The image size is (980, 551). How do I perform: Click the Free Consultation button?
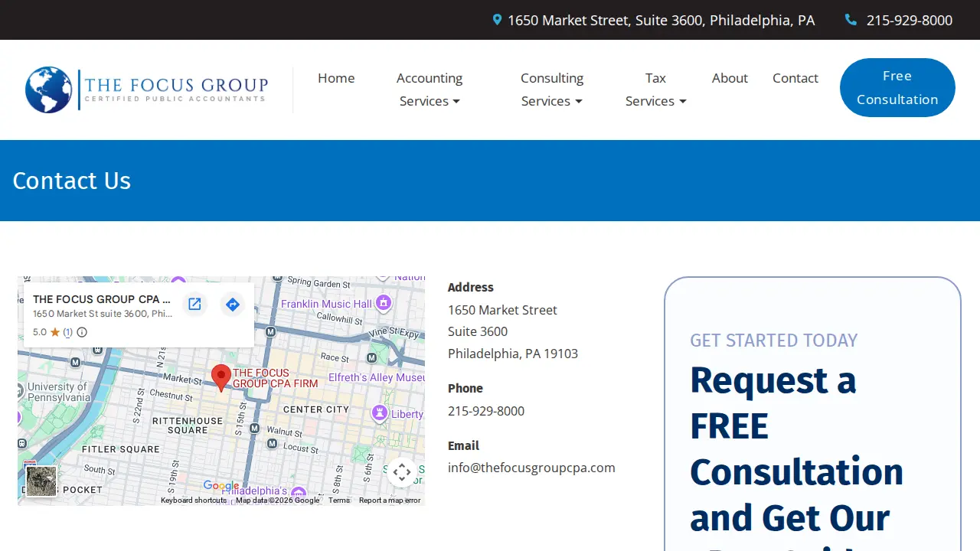[x=897, y=87]
